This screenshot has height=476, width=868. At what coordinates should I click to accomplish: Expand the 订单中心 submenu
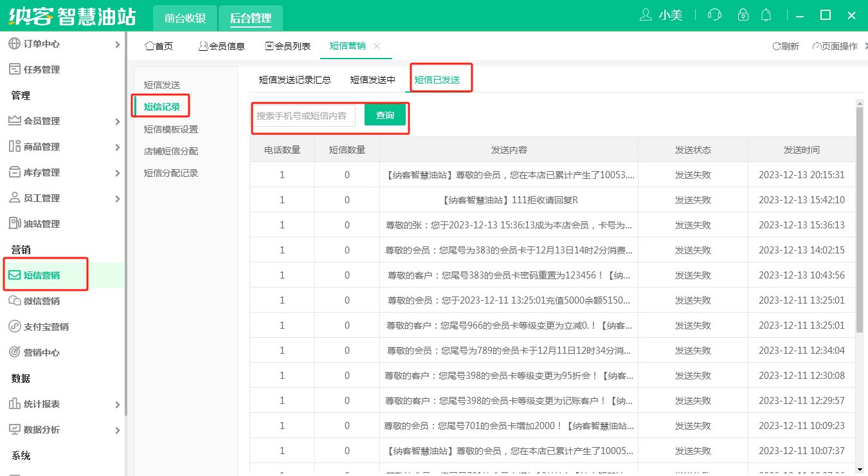tap(117, 44)
